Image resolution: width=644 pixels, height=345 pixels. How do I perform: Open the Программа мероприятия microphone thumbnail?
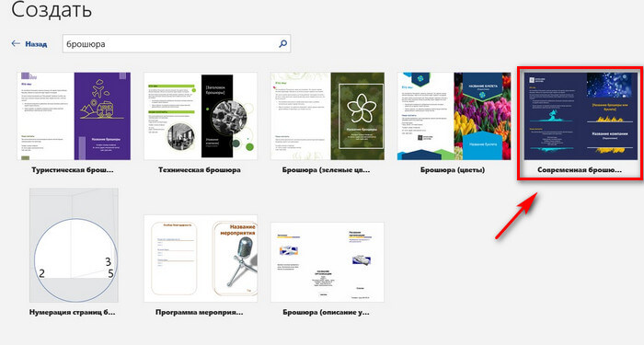[201, 259]
